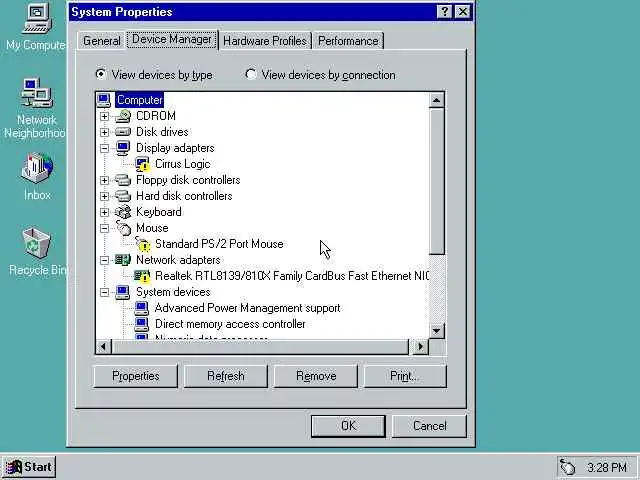Click the vertical scrollbar down arrow
Image resolution: width=640 pixels, height=480 pixels.
(x=437, y=331)
